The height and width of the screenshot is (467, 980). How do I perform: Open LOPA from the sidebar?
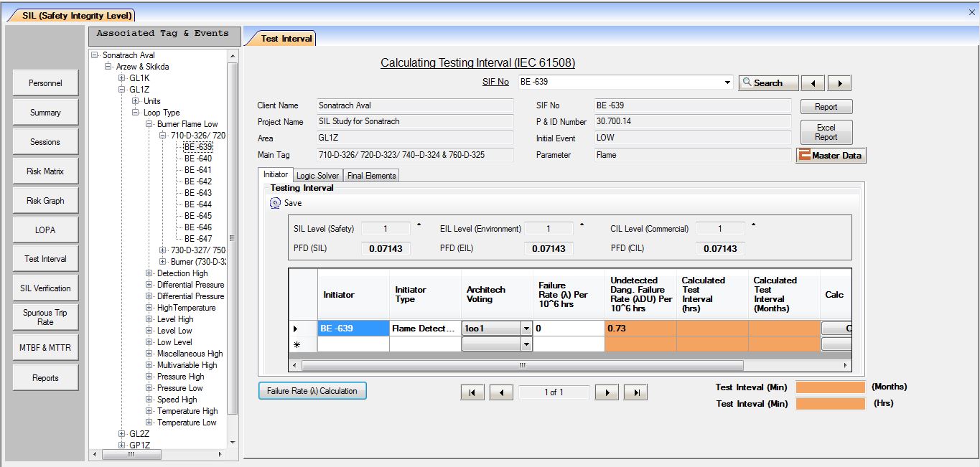(x=45, y=230)
